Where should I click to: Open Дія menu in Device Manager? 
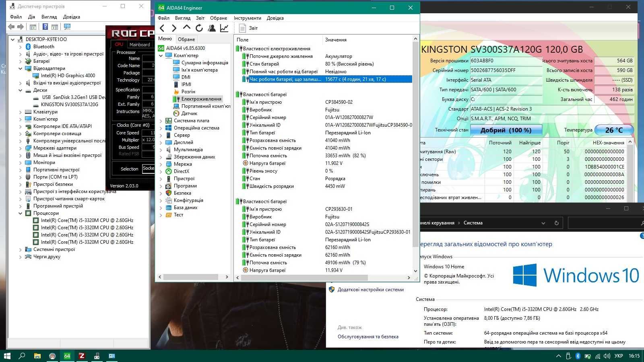[31, 17]
